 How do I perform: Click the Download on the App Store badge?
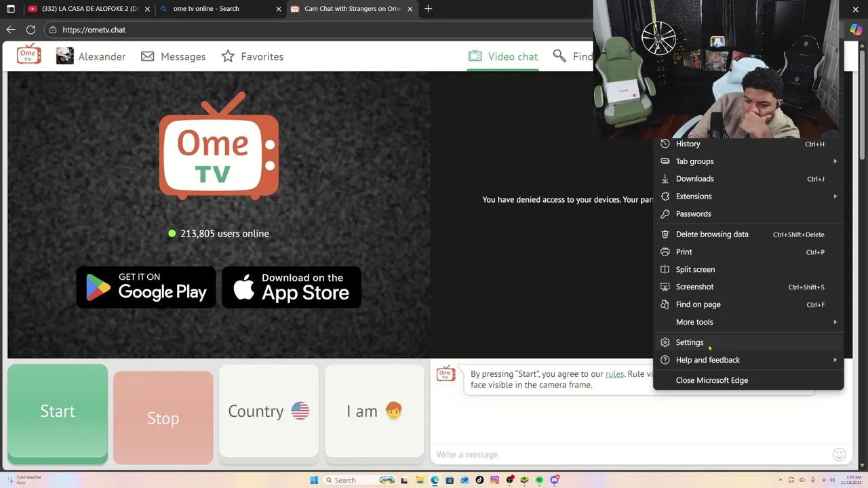pos(292,287)
